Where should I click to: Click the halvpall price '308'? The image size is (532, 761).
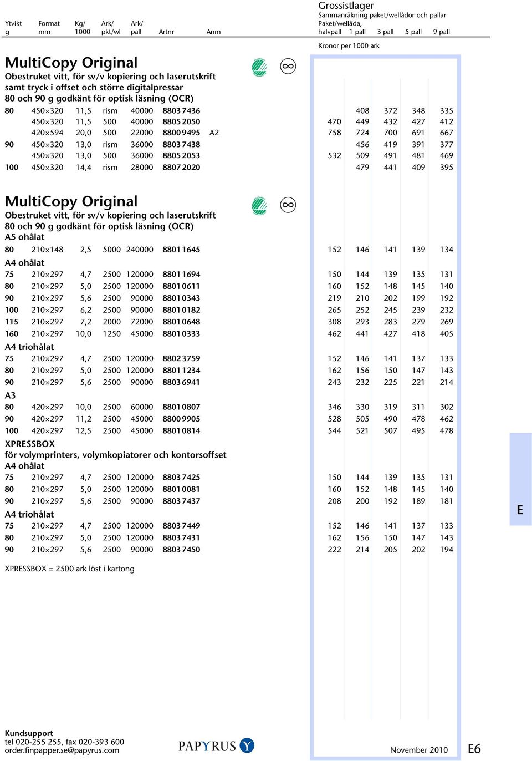(335, 322)
